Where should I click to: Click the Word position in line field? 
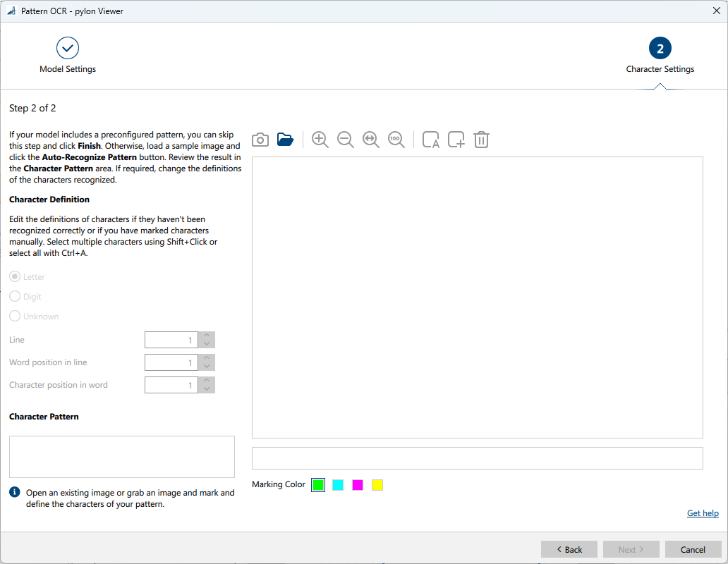pos(171,362)
